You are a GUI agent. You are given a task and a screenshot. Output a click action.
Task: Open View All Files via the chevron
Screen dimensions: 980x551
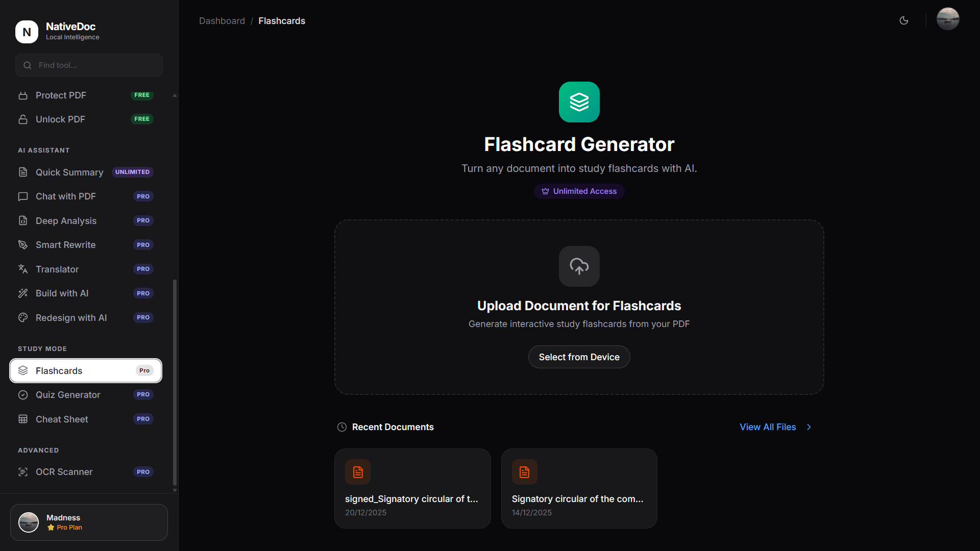coord(809,427)
